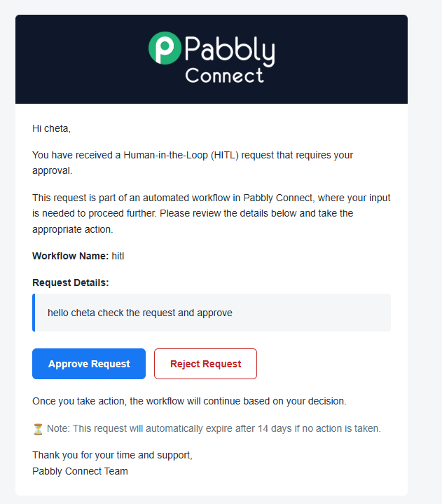
Task: Click the Request Details heading
Action: 71,282
